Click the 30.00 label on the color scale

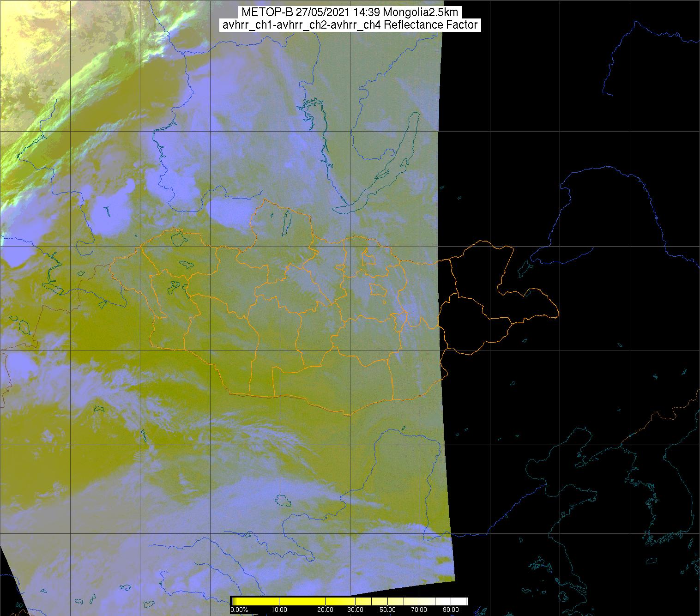(354, 610)
